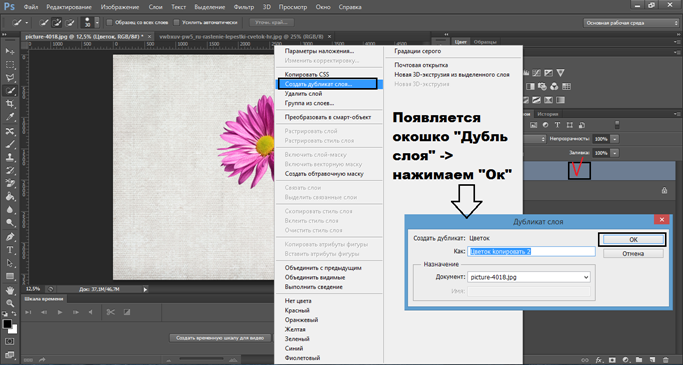Select the Move tool
Viewport: 683px width, 365px height.
tap(10, 51)
